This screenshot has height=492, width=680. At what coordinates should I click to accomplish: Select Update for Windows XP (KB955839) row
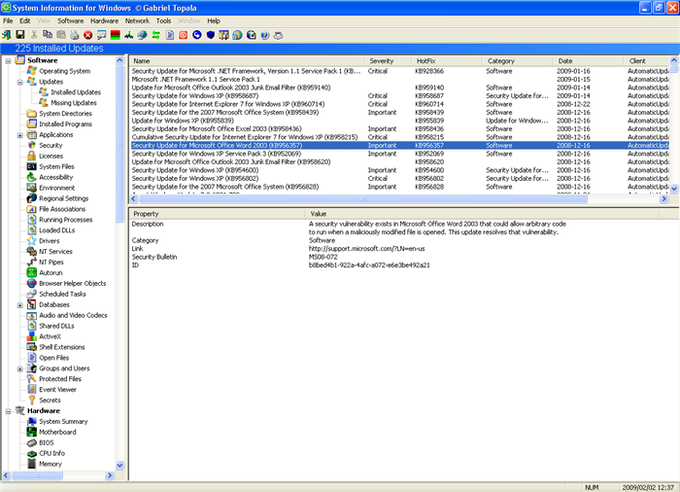pyautogui.click(x=400, y=121)
